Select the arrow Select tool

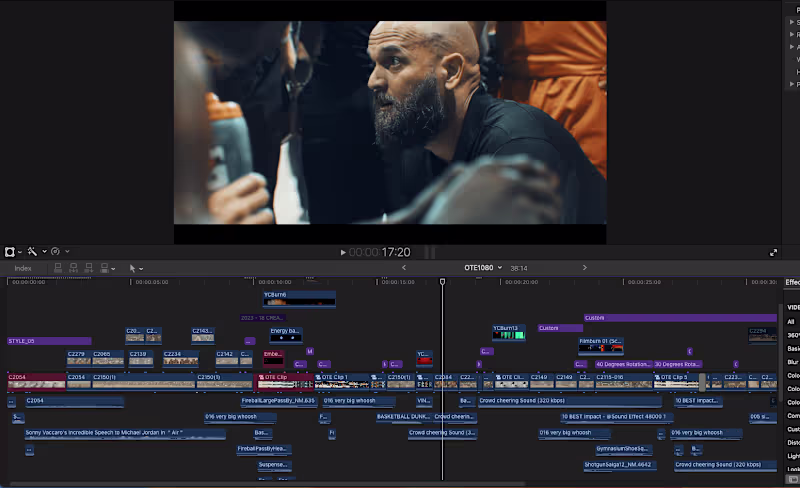point(133,268)
